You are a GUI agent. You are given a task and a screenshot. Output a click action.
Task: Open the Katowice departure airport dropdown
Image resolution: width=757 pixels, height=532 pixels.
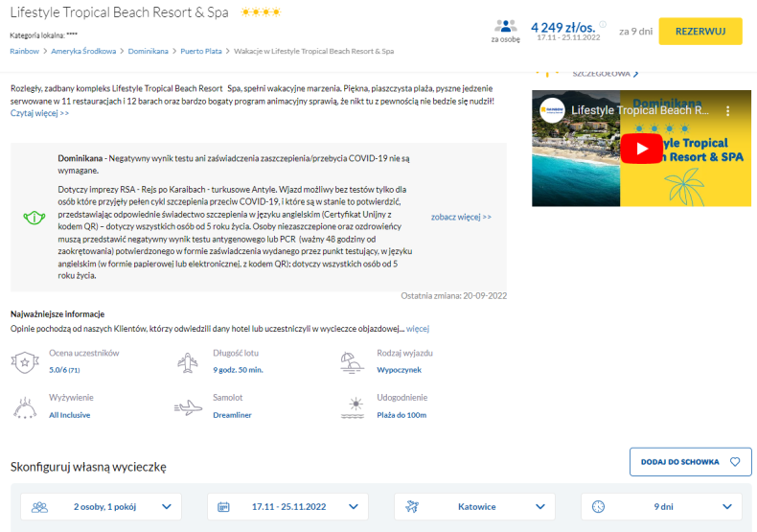coord(474,506)
